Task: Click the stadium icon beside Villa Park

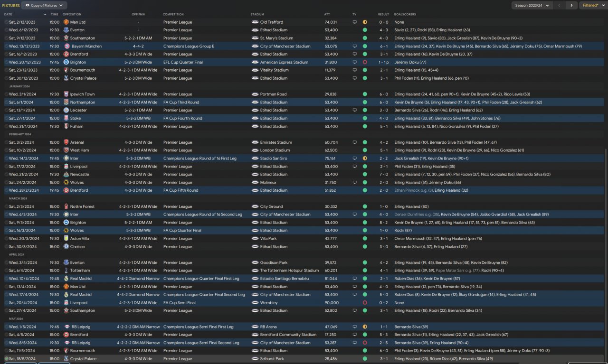Action: coord(255,239)
